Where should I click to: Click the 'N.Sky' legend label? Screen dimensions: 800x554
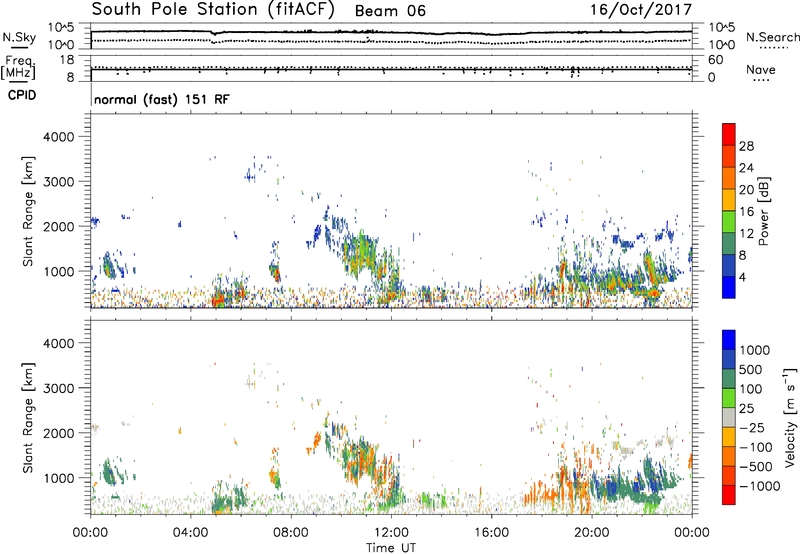coord(19,38)
